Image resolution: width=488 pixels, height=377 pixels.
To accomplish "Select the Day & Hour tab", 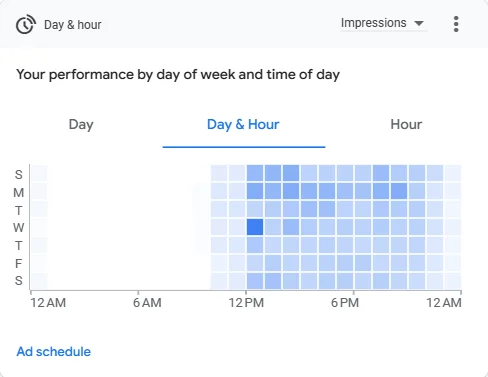I will 243,124.
